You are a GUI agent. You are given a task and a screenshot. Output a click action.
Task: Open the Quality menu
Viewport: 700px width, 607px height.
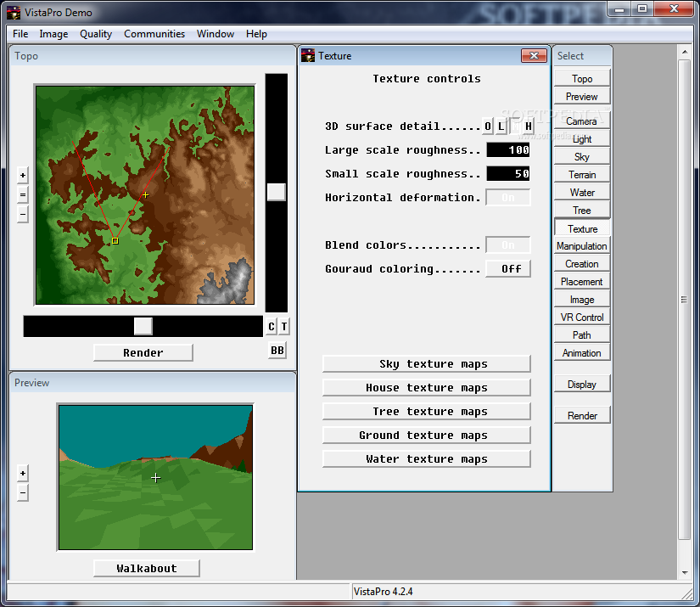pyautogui.click(x=96, y=34)
